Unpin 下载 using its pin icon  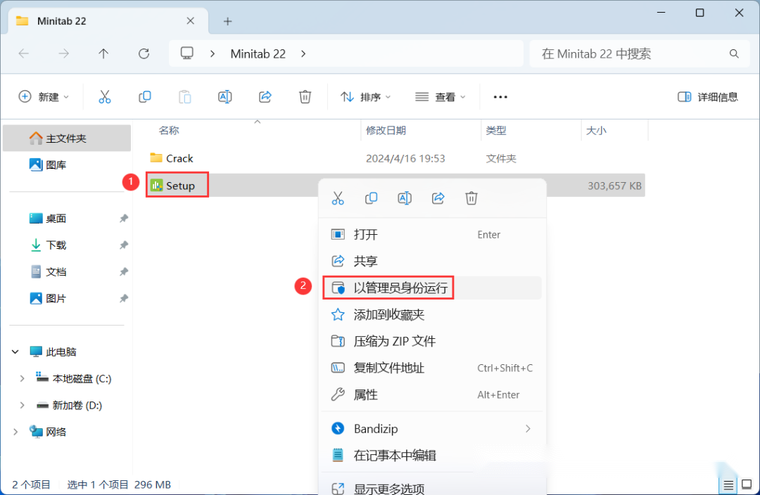point(124,245)
